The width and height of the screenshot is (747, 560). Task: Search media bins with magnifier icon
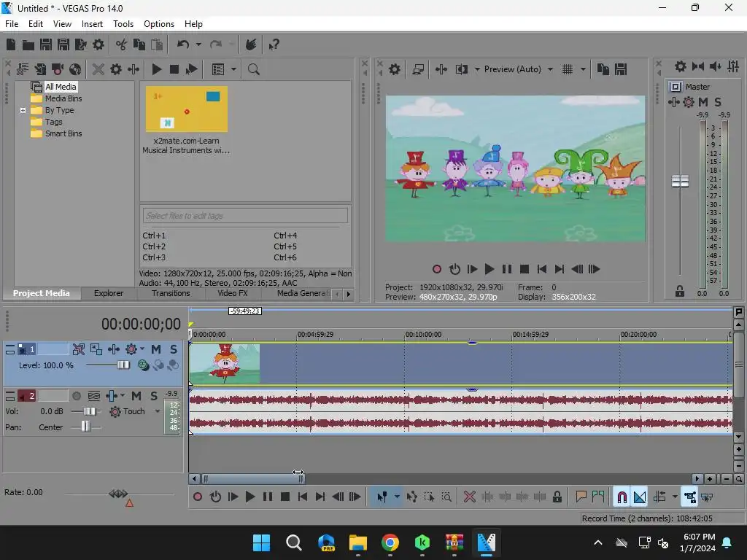253,69
